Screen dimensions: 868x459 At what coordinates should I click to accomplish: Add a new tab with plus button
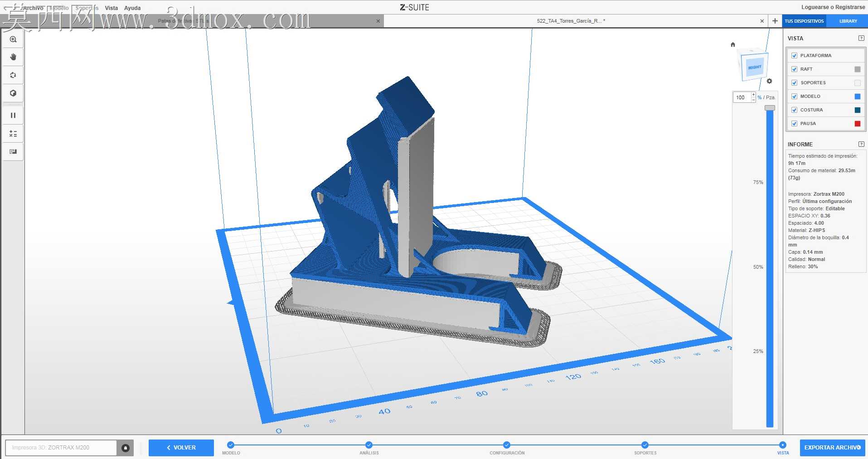point(775,21)
